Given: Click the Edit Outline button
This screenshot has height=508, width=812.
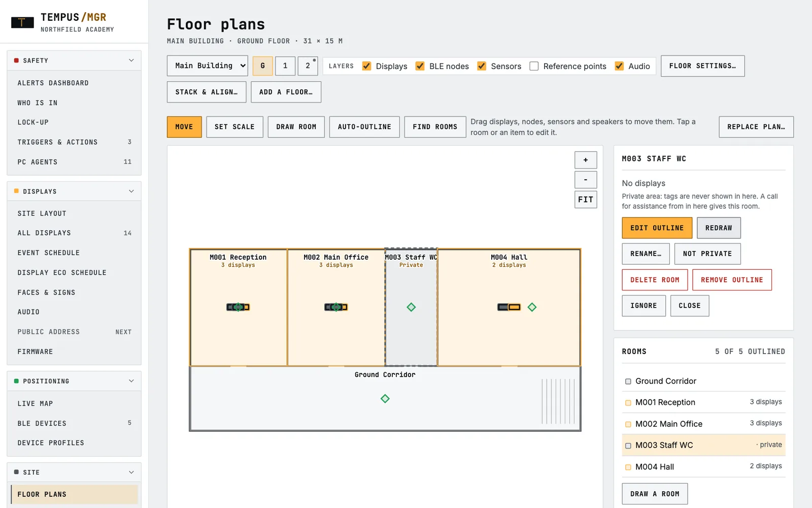Looking at the screenshot, I should pos(657,228).
